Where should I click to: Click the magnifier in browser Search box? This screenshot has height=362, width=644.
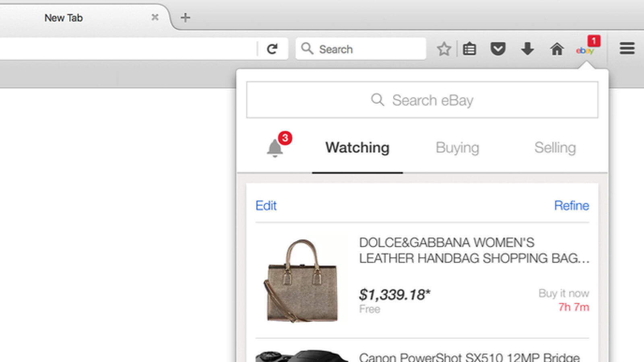[307, 49]
